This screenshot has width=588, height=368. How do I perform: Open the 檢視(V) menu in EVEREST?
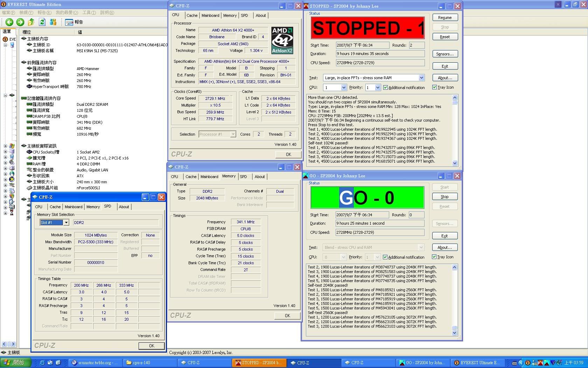click(26, 13)
